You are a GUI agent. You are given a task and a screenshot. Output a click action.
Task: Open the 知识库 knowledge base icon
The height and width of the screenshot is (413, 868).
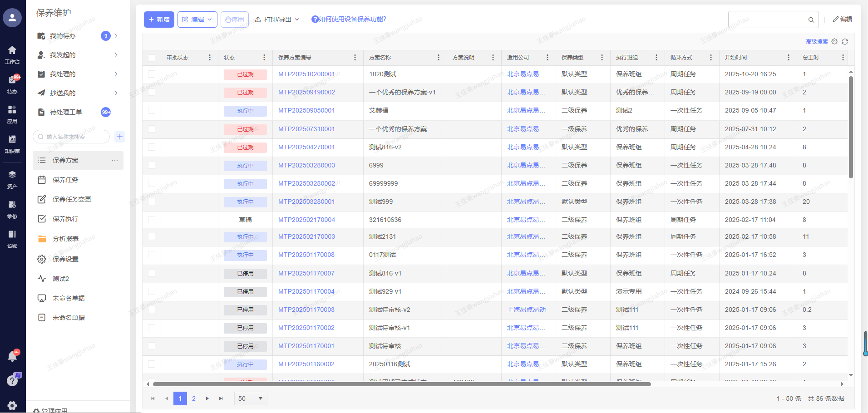pos(12,143)
